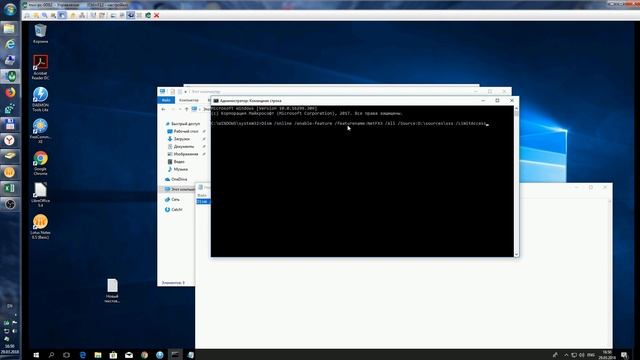The width and height of the screenshot is (640, 360).
Task: Open recent locations dropdown in Explorer
Action: (x=180, y=109)
